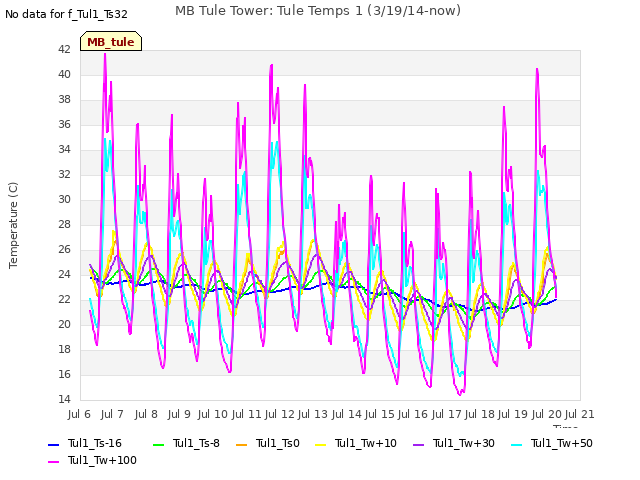Image resolution: width=640 pixels, height=480 pixels.
Task: Click the Jul 16 x-axis label
Action: [413, 414]
